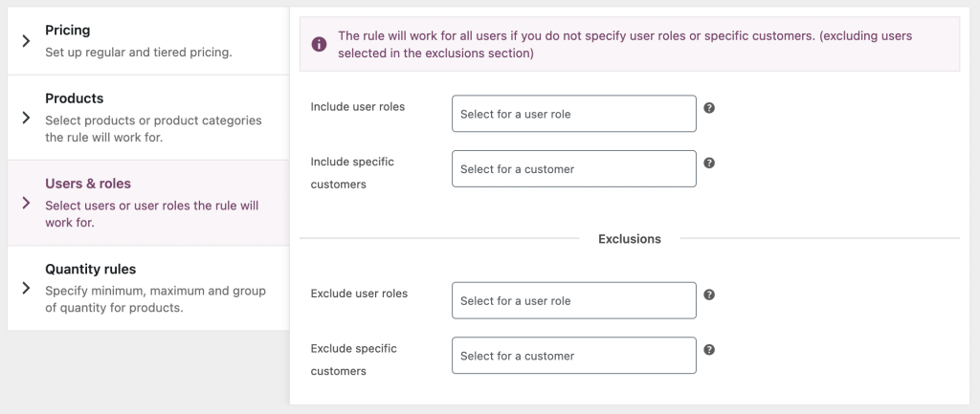Select the Users & roles tab
This screenshot has width=980, height=414.
88,184
